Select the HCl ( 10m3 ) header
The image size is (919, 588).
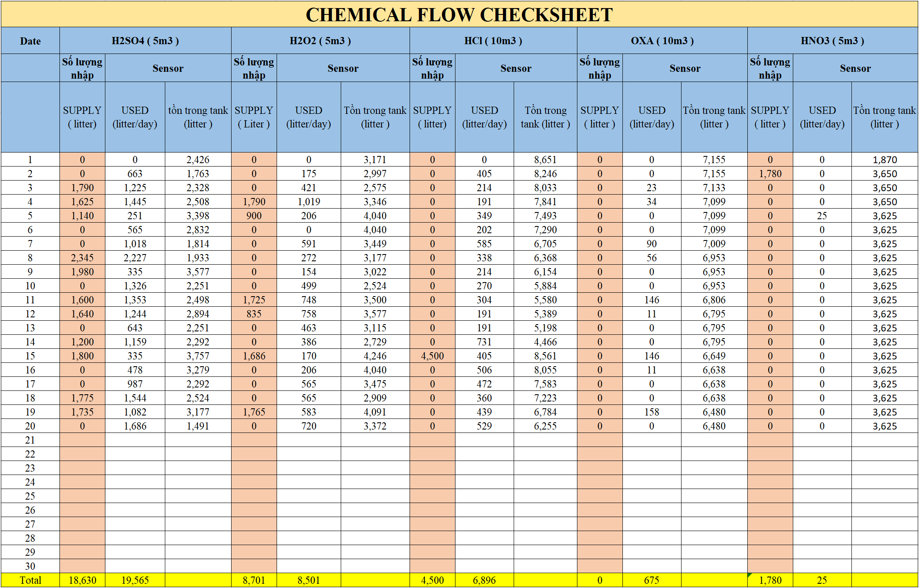[x=493, y=41]
